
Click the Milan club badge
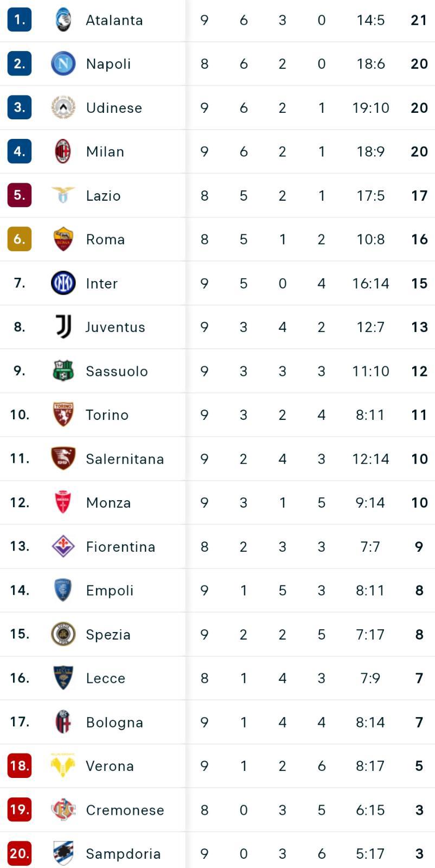click(63, 151)
